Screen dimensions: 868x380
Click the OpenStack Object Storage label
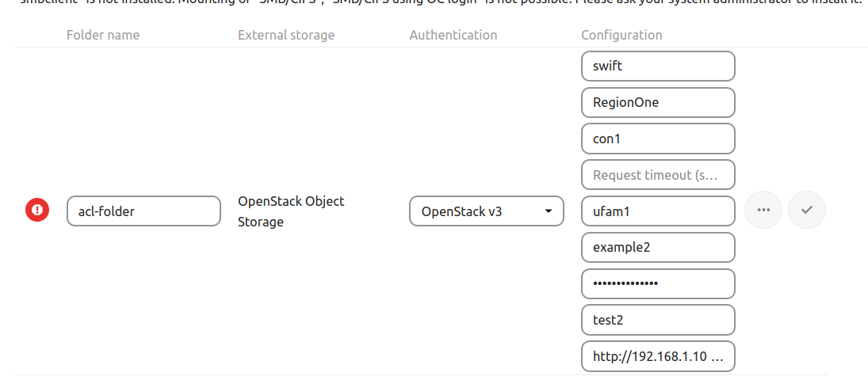click(x=291, y=211)
